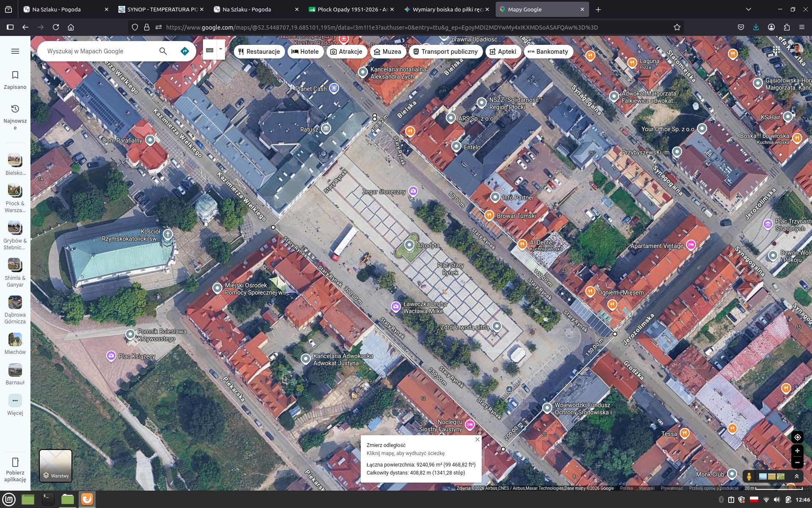Launch the terminal from the taskbar
This screenshot has width=812, height=508.
pyautogui.click(x=48, y=500)
